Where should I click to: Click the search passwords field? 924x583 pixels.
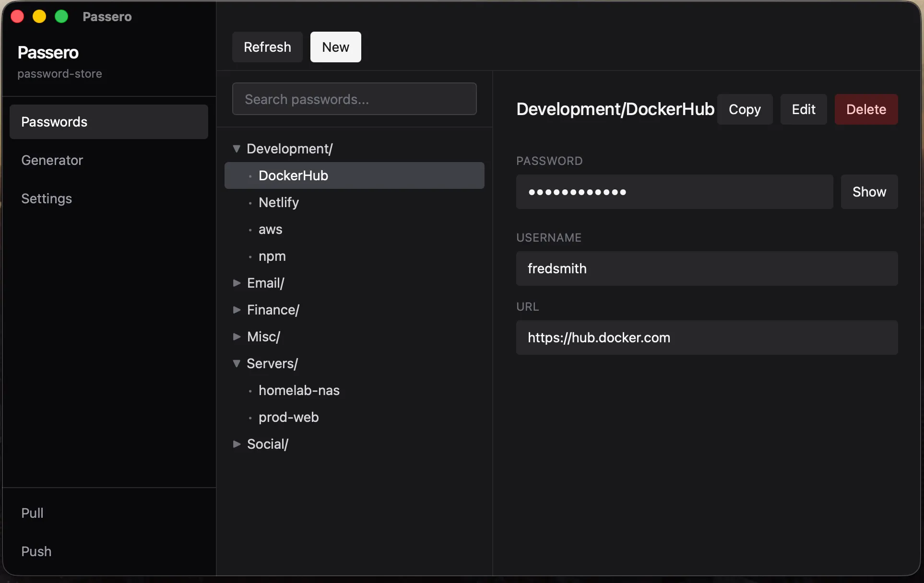click(x=354, y=99)
